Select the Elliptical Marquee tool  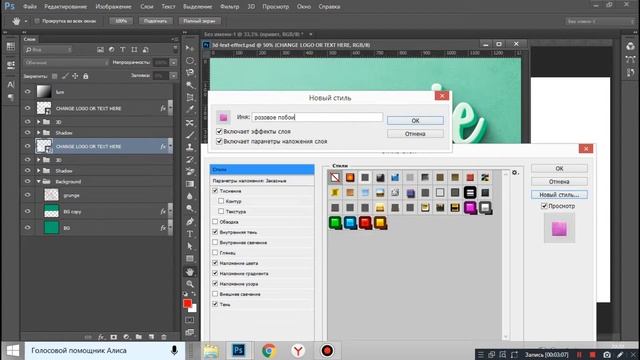pyautogui.click(x=190, y=61)
